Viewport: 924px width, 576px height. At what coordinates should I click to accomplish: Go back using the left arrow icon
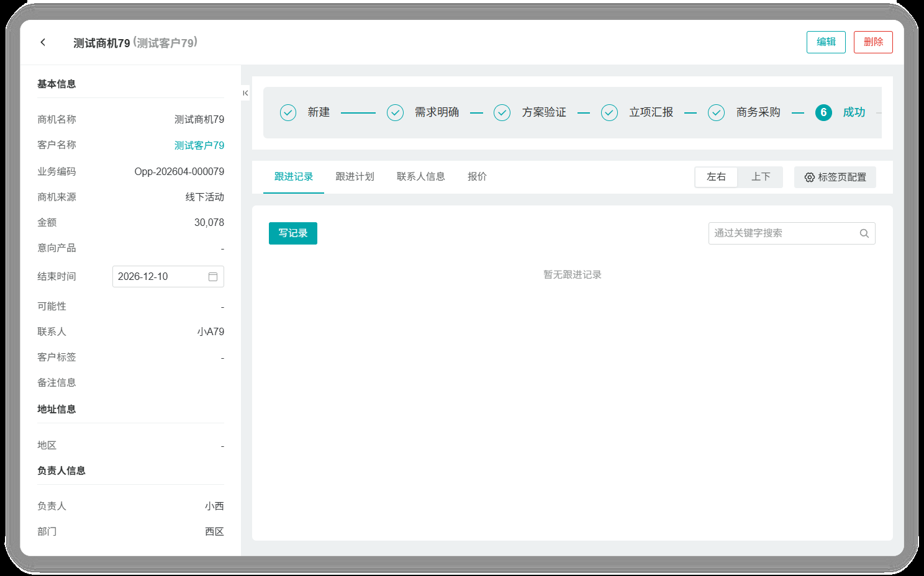pos(43,42)
